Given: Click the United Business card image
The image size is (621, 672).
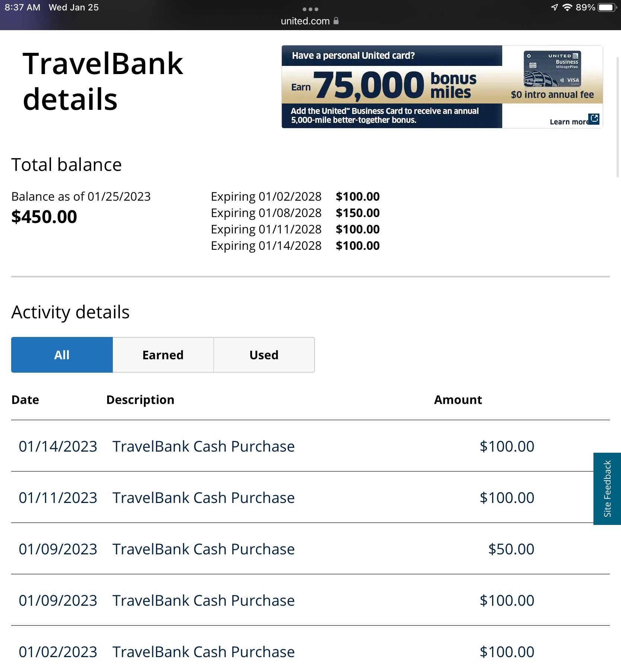Looking at the screenshot, I should (x=552, y=69).
